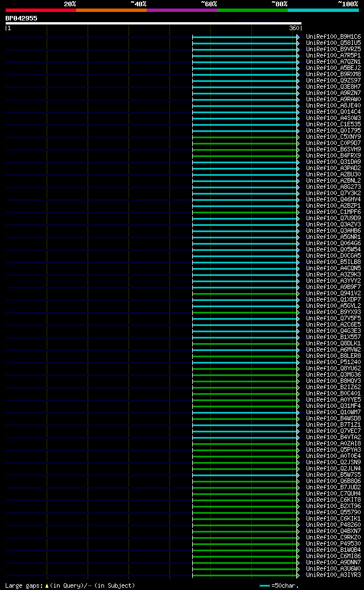This screenshot has width=364, height=590.
Task: Click the arrowhead ending UniRef100_A7QZN1 bar
Action: [298, 62]
